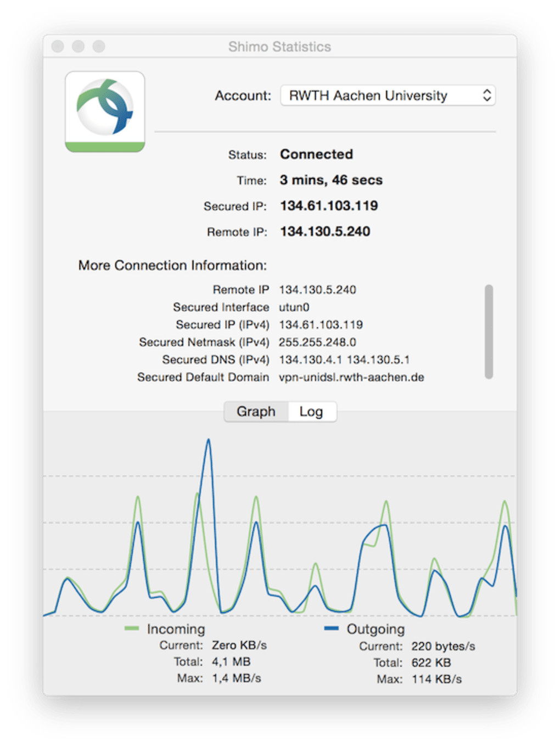Click Incoming max value '1,4 MB/s'
The height and width of the screenshot is (747, 560).
pyautogui.click(x=237, y=678)
